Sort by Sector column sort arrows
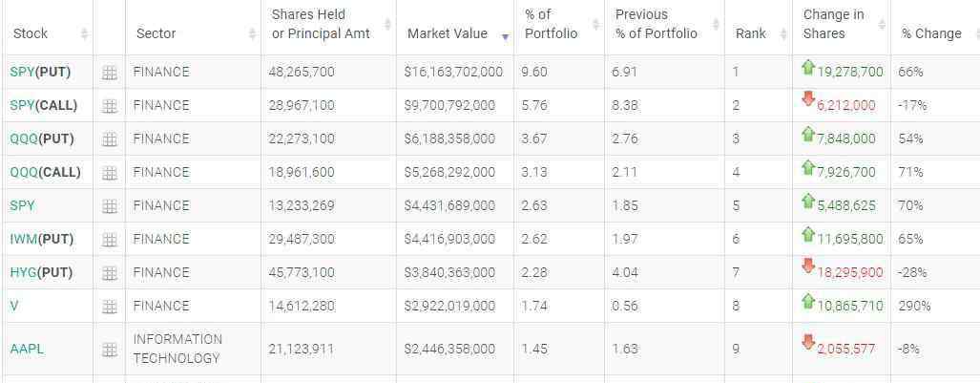This screenshot has height=383, width=980. click(x=253, y=33)
